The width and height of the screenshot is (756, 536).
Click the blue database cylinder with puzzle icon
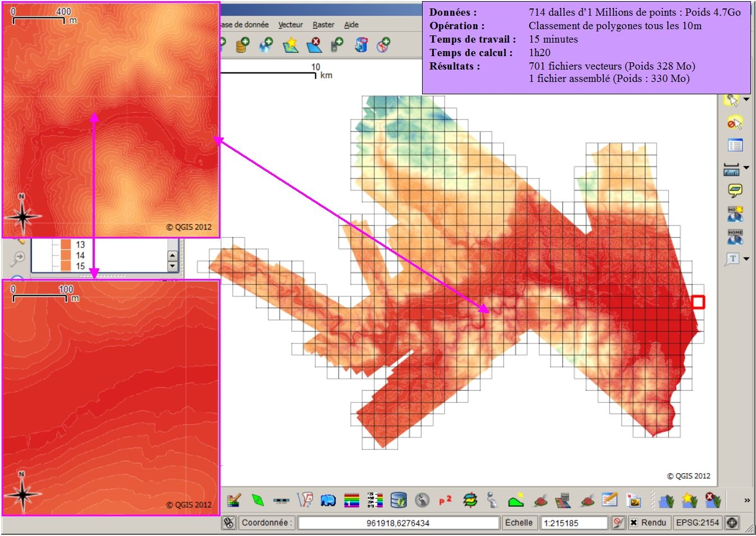(361, 45)
